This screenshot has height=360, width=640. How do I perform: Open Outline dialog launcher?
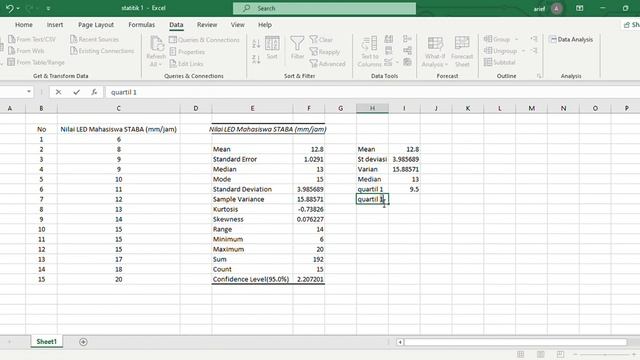click(539, 76)
